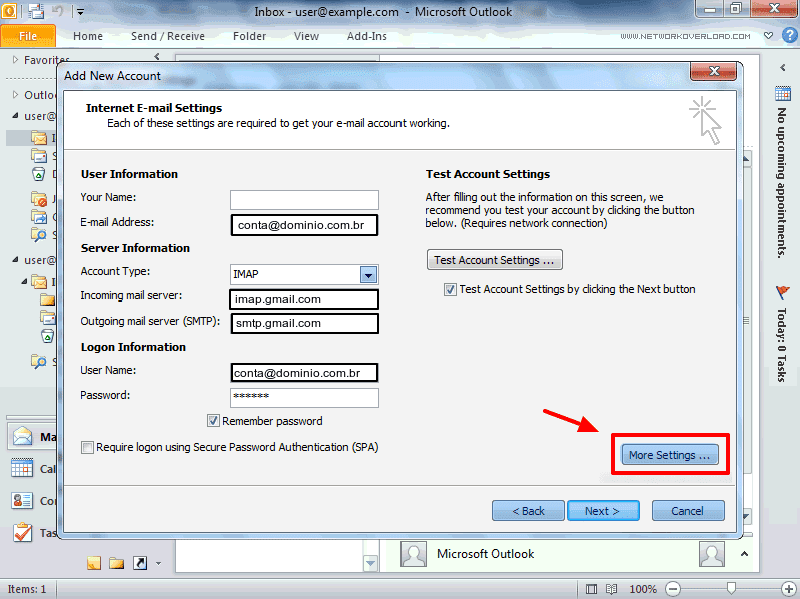Enable Require logon using Secure Password Authentication
This screenshot has height=599, width=800.
coord(87,447)
